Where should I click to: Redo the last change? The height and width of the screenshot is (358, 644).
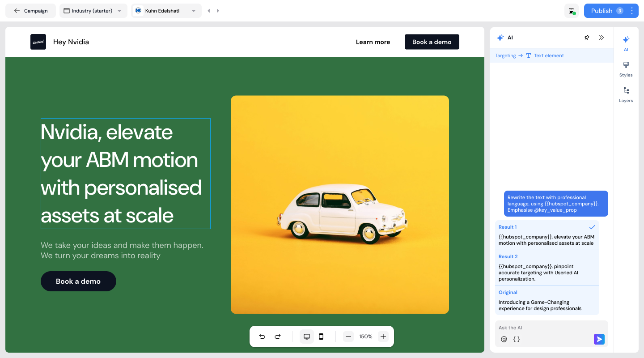tap(278, 337)
